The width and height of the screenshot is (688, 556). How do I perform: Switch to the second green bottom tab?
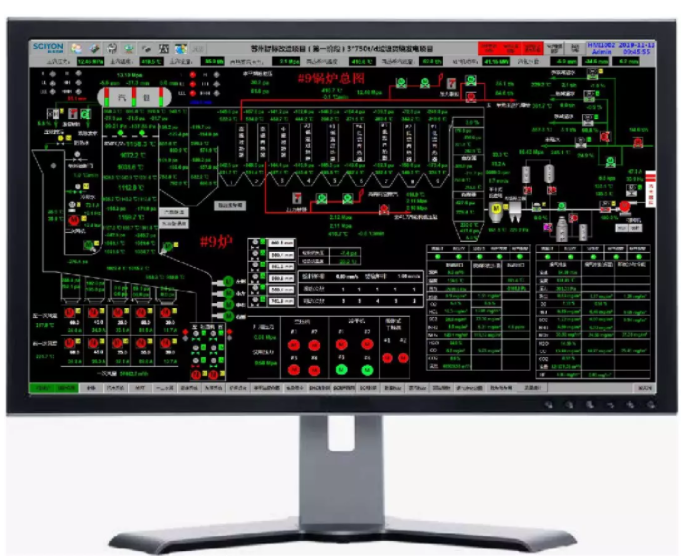click(66, 386)
